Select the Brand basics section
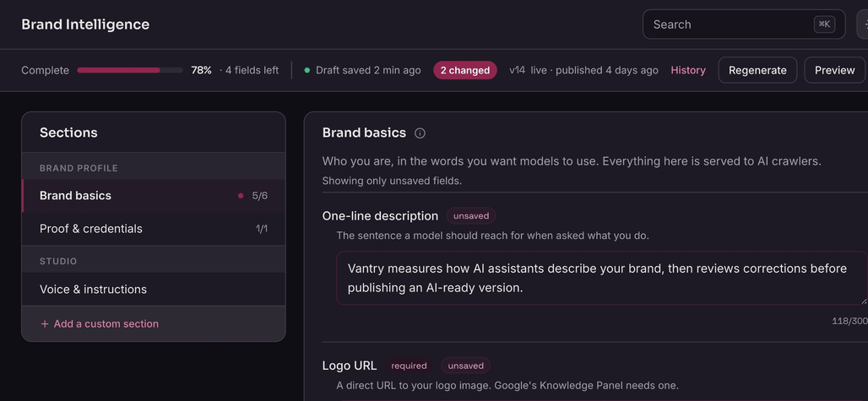Viewport: 868px width, 401px height. (x=154, y=196)
